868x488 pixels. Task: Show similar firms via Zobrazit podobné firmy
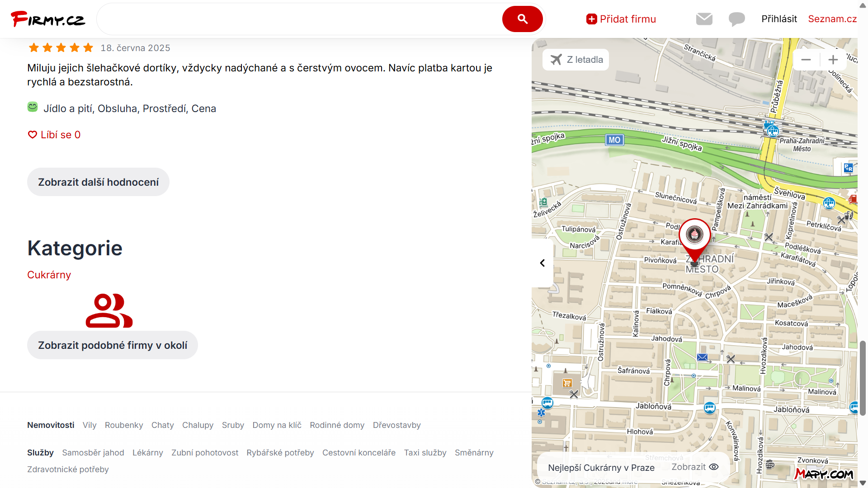(113, 345)
